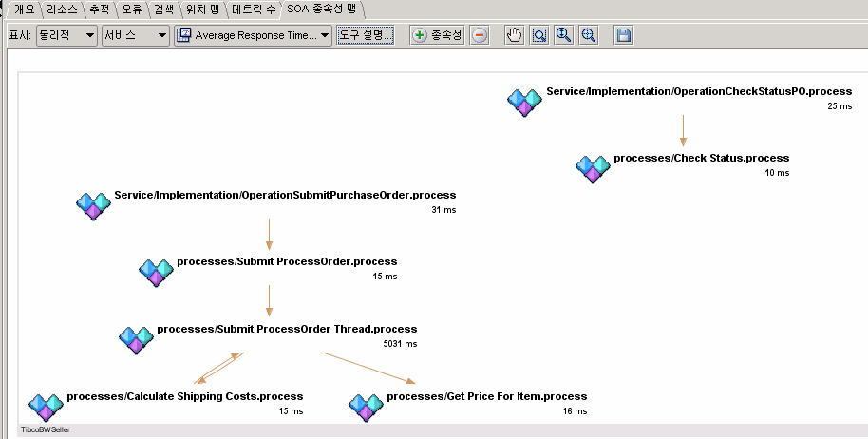Click the 5031 ms response time value
The image size is (868, 439).
tap(400, 344)
